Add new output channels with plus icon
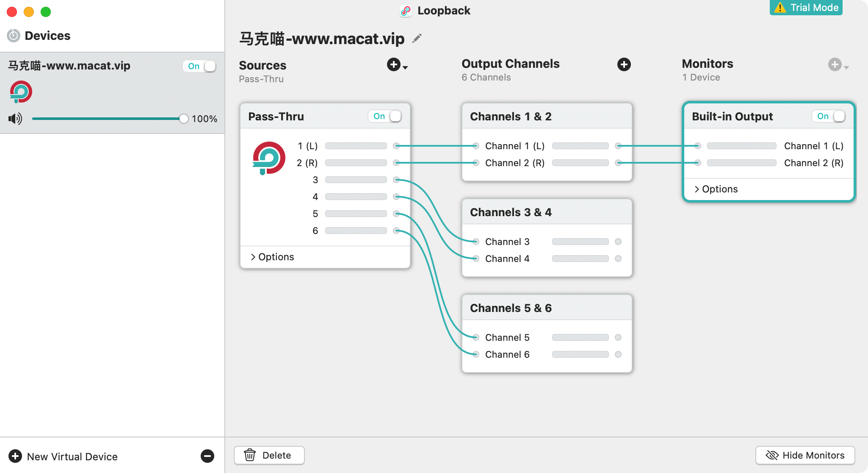The image size is (868, 473). click(x=624, y=64)
